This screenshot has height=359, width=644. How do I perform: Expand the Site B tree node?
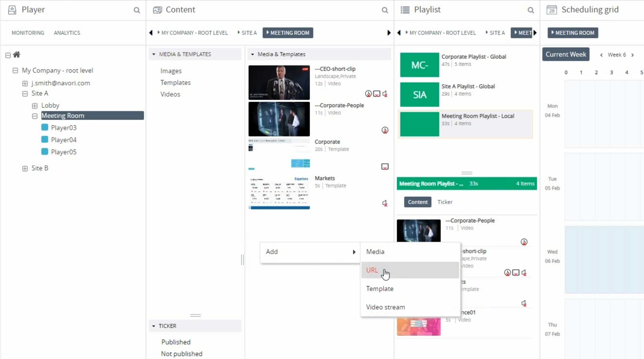(x=25, y=168)
